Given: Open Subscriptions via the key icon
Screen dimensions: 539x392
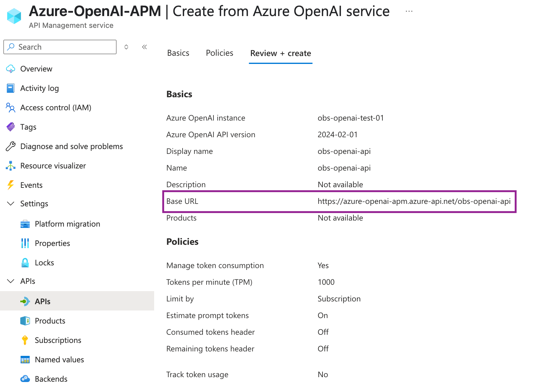Looking at the screenshot, I should pos(25,340).
